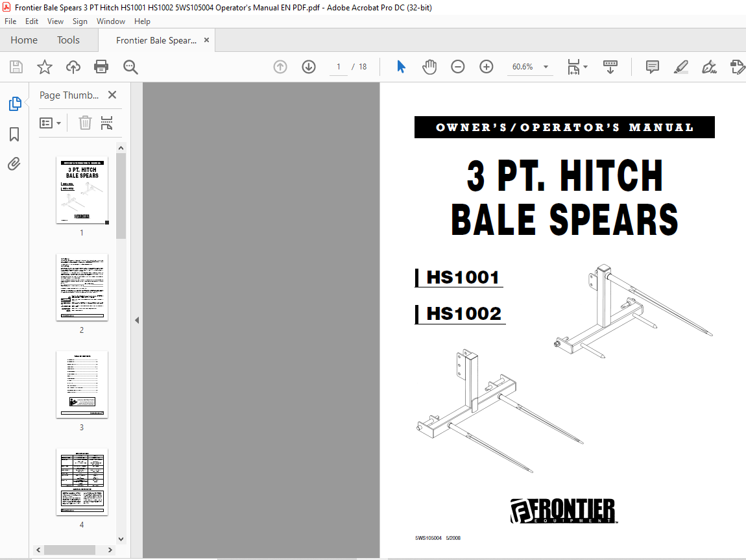The width and height of the screenshot is (746, 560).
Task: Select page 3 thumbnail
Action: (82, 384)
